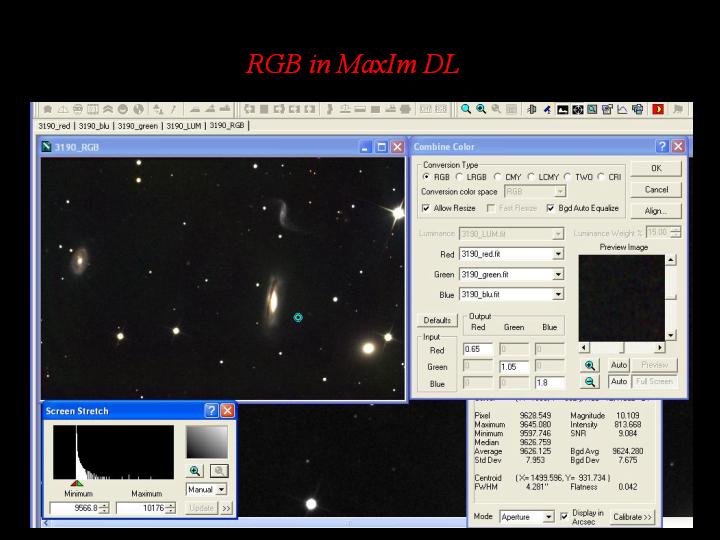Zoom out the Combine Color preview image
720x540 pixels.
coord(590,382)
